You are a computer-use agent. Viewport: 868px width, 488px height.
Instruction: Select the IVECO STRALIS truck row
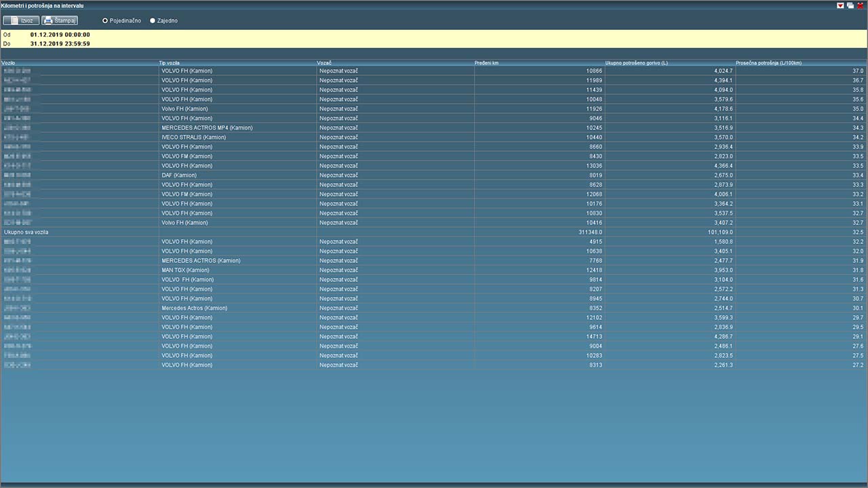pos(193,138)
